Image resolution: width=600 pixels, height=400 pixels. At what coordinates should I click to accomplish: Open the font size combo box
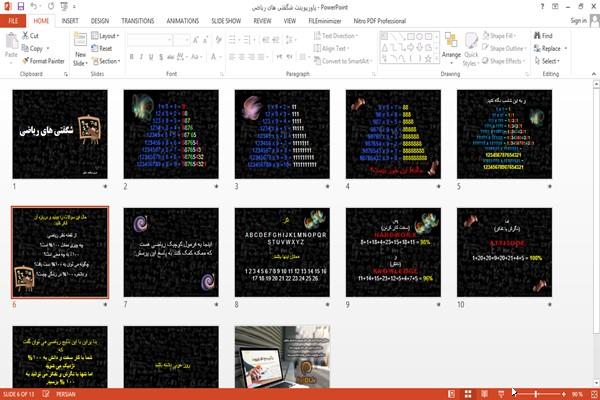(x=181, y=40)
